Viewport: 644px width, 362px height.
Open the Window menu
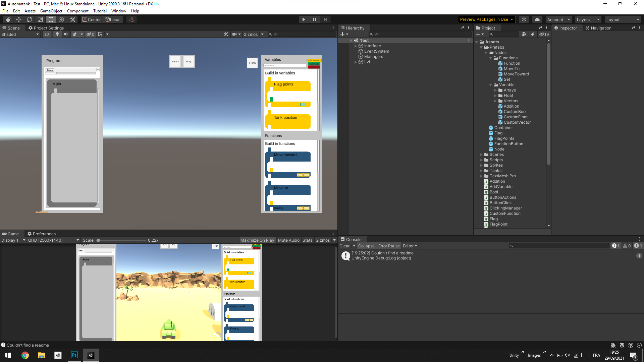tap(119, 11)
